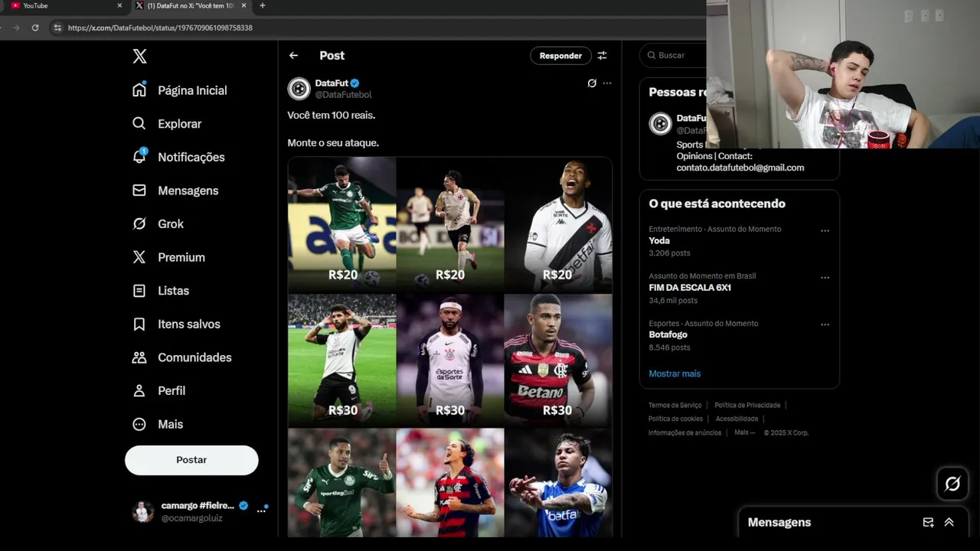The width and height of the screenshot is (980, 551).
Task: Close the DataFut X tab
Action: click(x=243, y=5)
